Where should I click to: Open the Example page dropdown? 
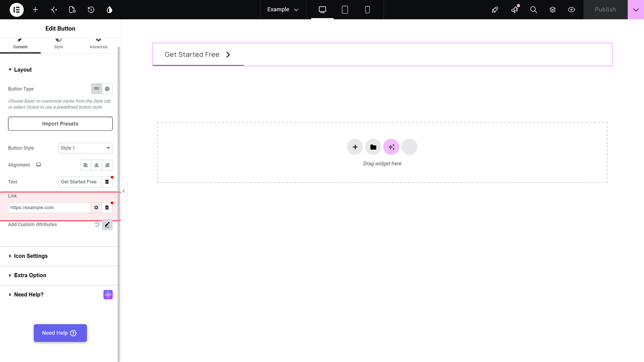coord(283,10)
